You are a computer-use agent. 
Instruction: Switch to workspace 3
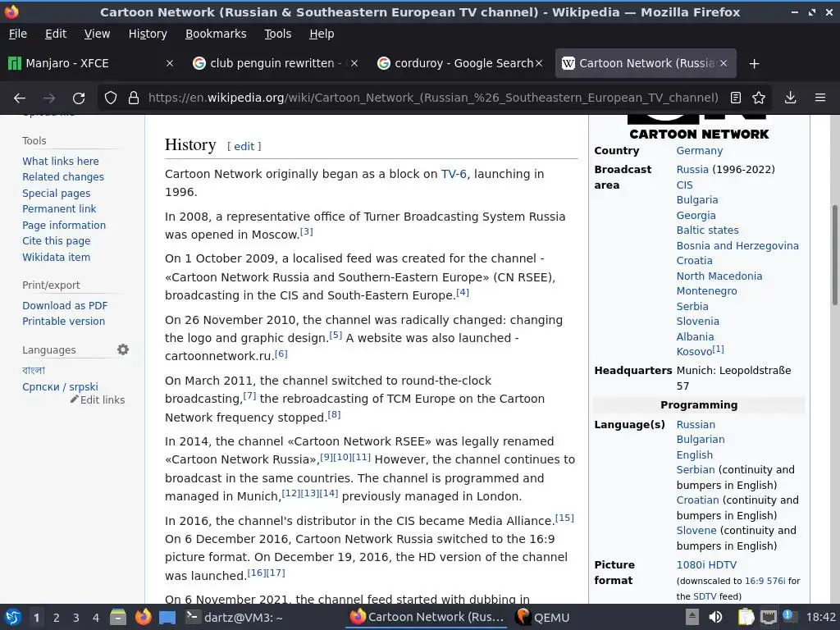point(75,618)
